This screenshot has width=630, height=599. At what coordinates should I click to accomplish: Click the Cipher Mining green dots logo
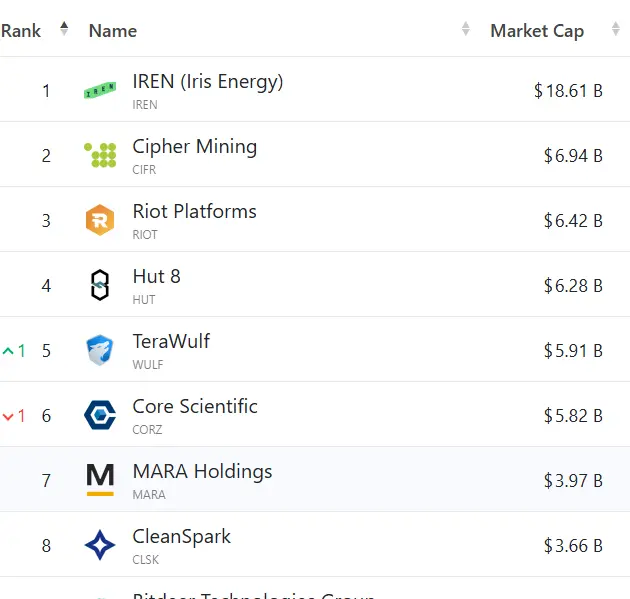tap(100, 155)
